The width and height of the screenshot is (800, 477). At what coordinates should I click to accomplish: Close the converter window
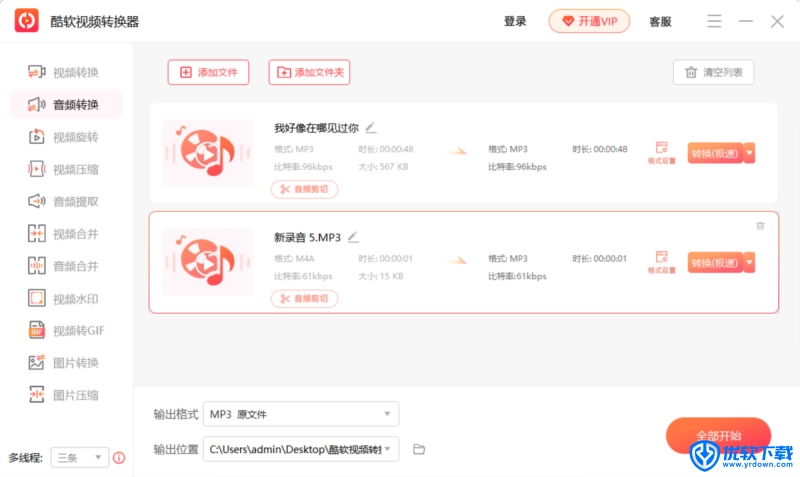coord(777,21)
